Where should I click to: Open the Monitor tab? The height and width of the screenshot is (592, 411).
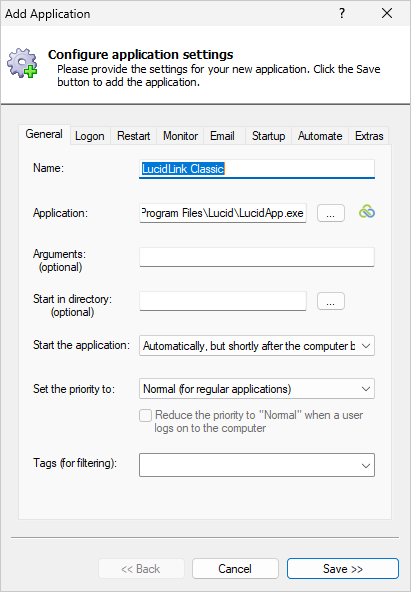(180, 136)
